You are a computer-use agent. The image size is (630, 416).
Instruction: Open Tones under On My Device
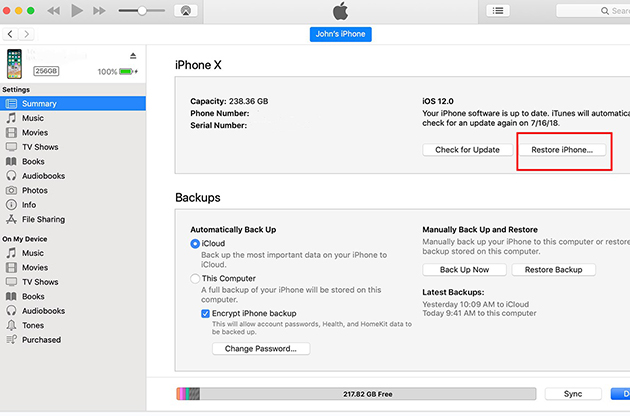(x=73, y=325)
